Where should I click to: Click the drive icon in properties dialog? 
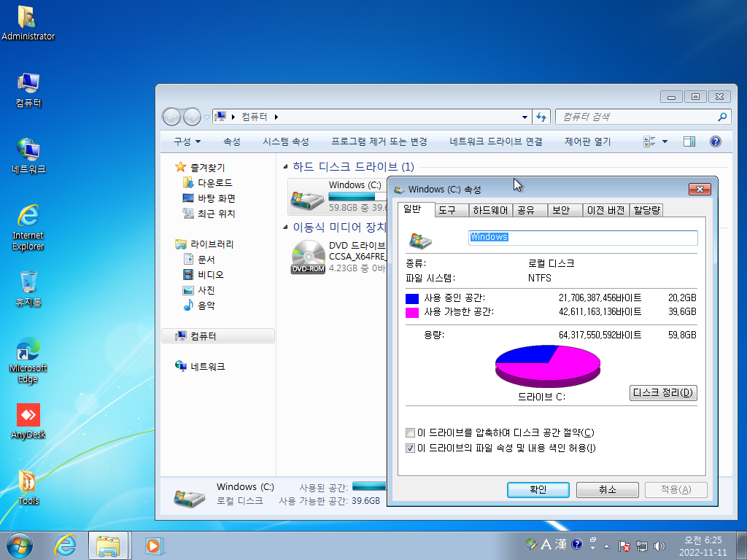tap(420, 241)
